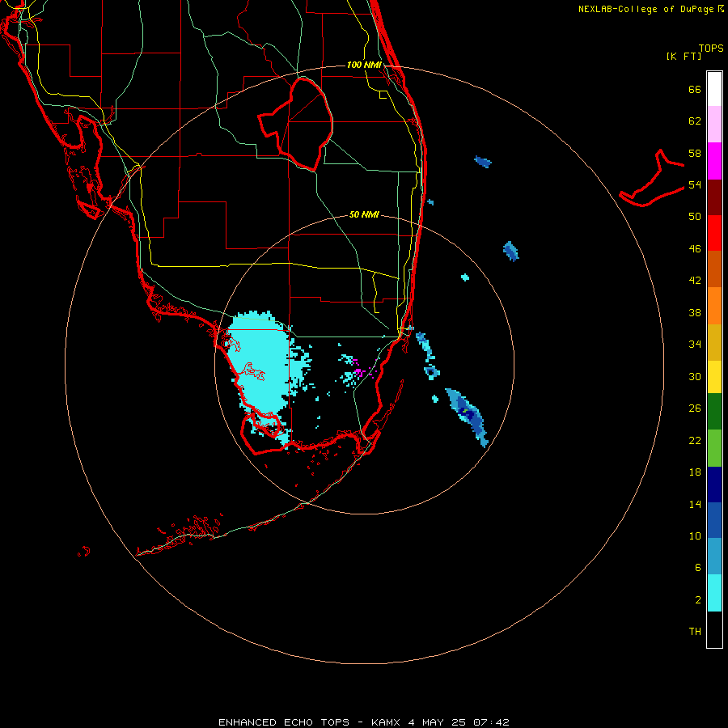Click the 100 NMI range ring label

coord(364,65)
